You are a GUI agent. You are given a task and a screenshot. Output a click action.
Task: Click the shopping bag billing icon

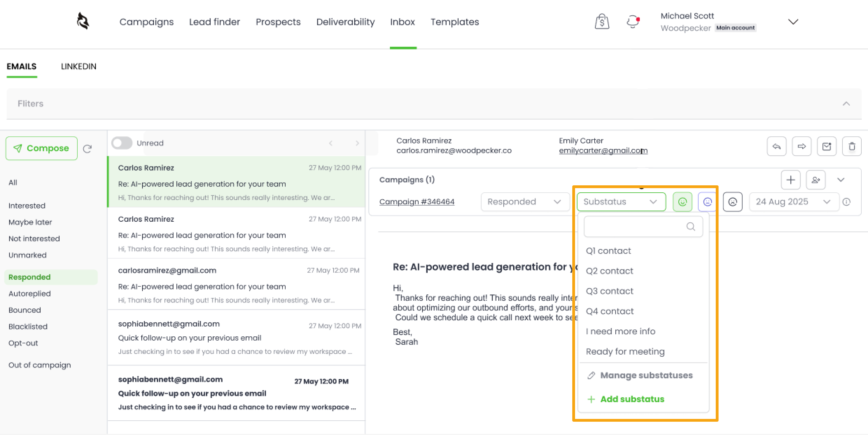click(602, 22)
